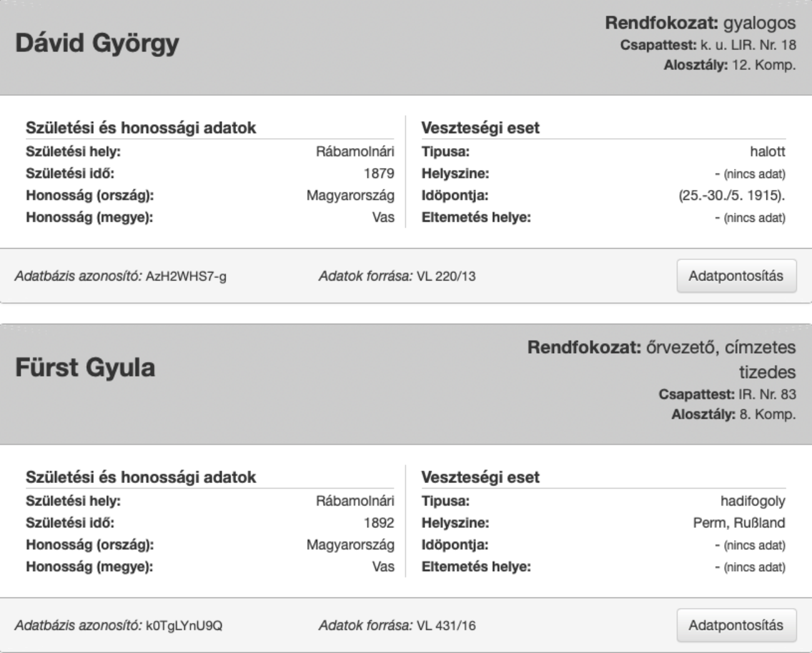Click Dávid György's Születési és honossági adatok heading
Screen dimensions: 812x653
coord(141,128)
